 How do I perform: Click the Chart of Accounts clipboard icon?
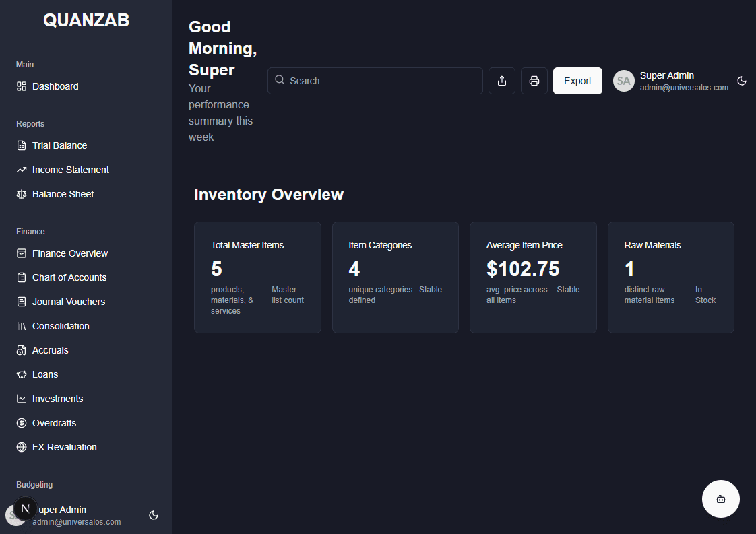[x=21, y=277]
